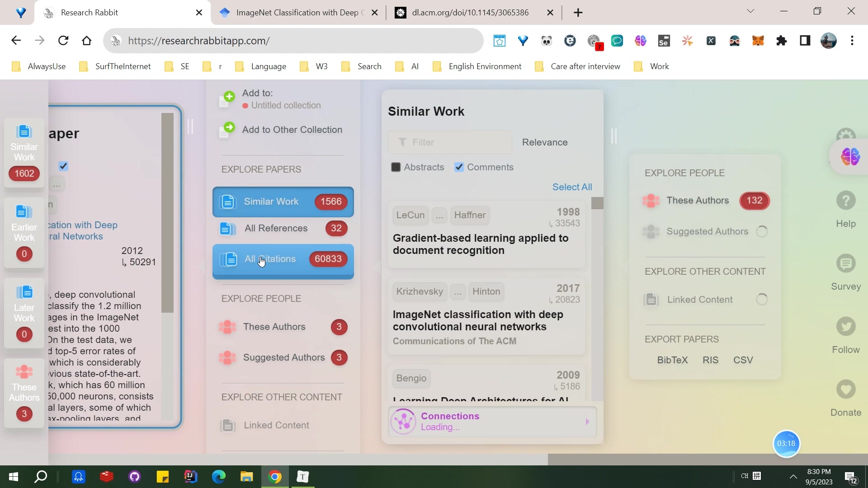Click All References tab option

coord(284,228)
